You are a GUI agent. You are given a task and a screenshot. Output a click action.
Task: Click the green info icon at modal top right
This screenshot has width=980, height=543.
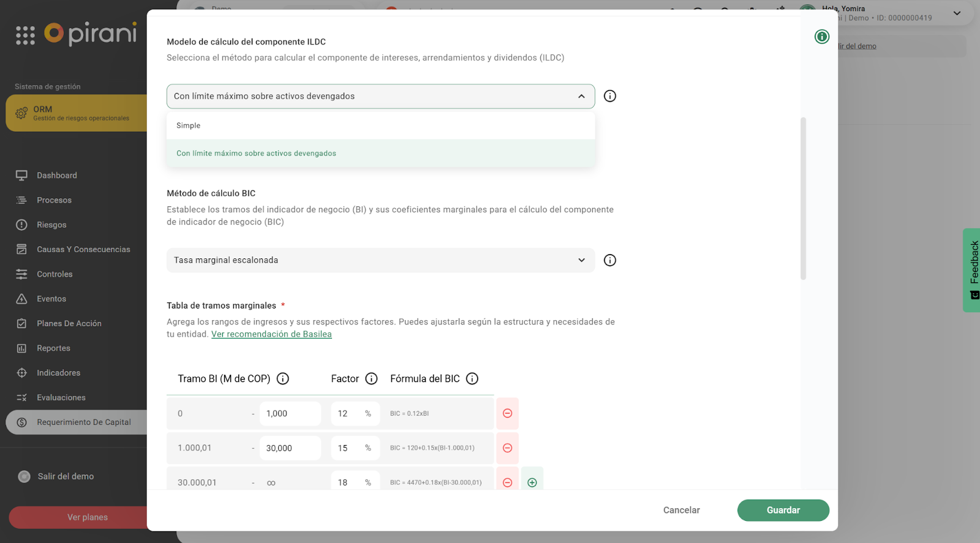821,37
